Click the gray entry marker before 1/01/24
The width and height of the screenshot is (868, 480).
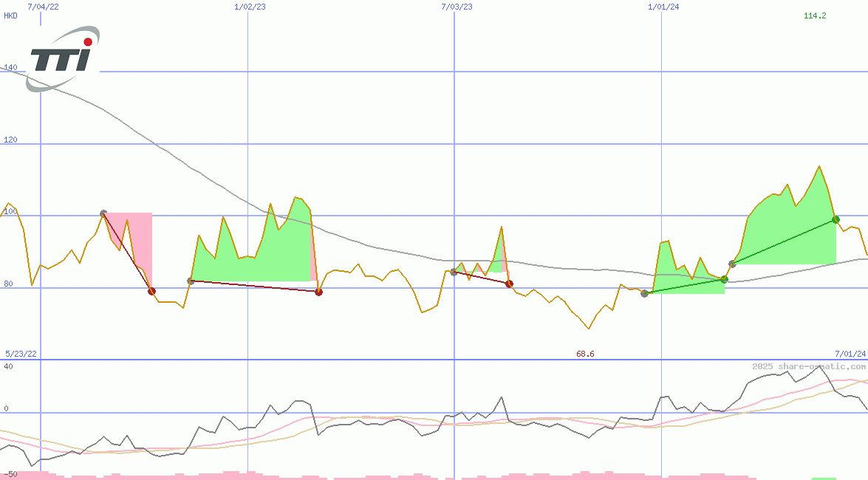(x=644, y=293)
